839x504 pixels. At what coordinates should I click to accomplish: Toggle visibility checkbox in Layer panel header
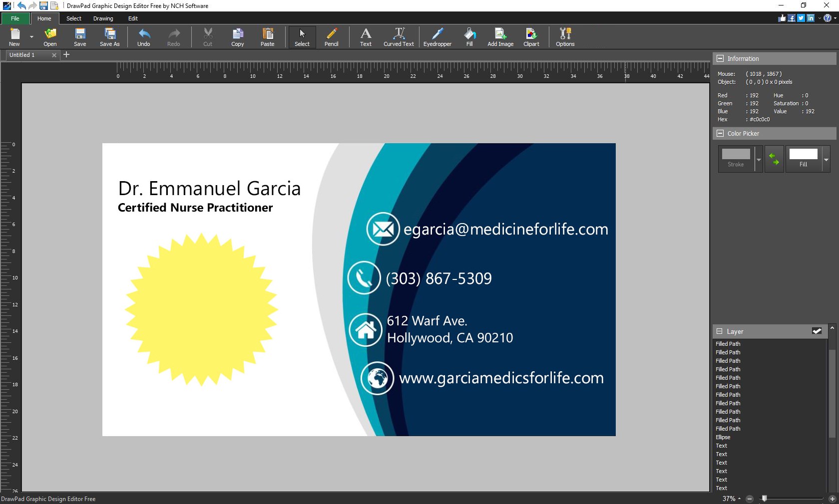click(817, 331)
